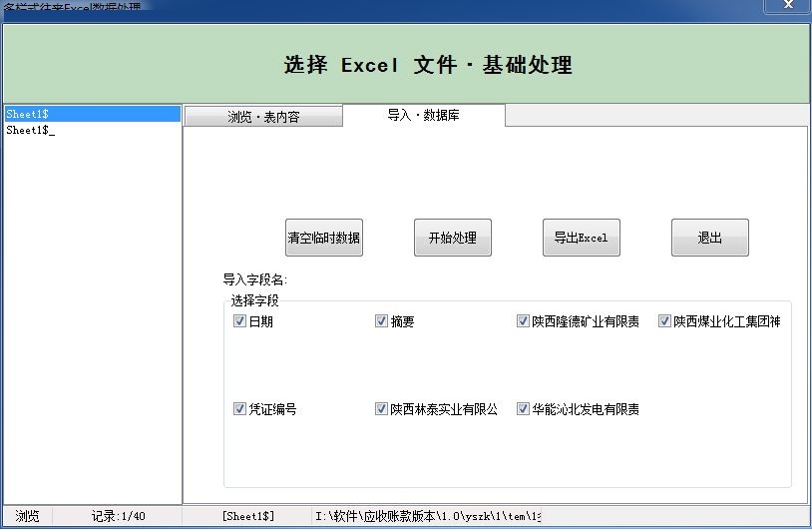
Task: Start processing with 开始处理 button
Action: click(x=453, y=238)
